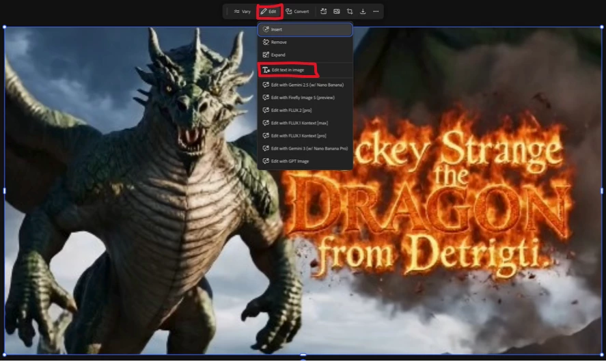Screen dimensions: 606x364
Task: Select the Crop tool icon
Action: click(x=350, y=12)
